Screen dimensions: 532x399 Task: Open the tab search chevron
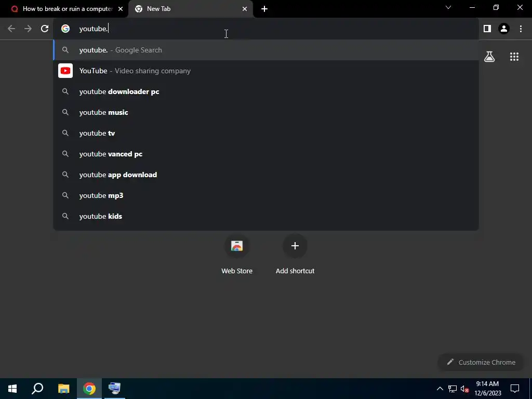(448, 7)
